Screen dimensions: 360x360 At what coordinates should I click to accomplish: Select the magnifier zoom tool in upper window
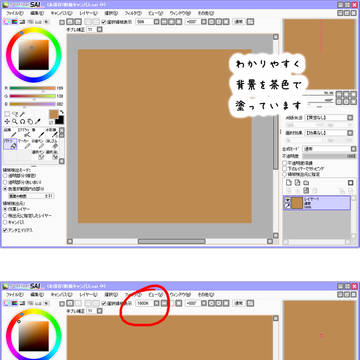pyautogui.click(x=15, y=121)
